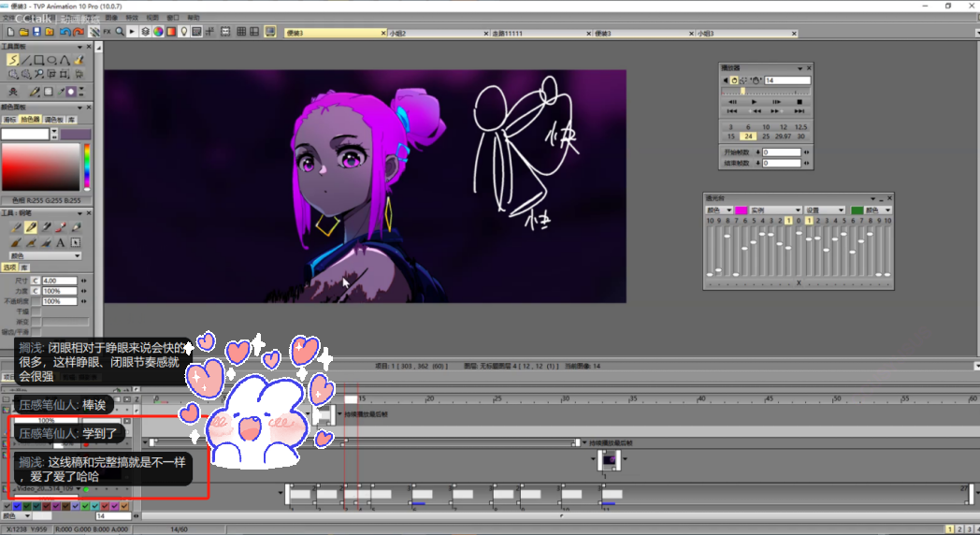
Task: Open the layers stack icon in toolbar
Action: click(145, 32)
